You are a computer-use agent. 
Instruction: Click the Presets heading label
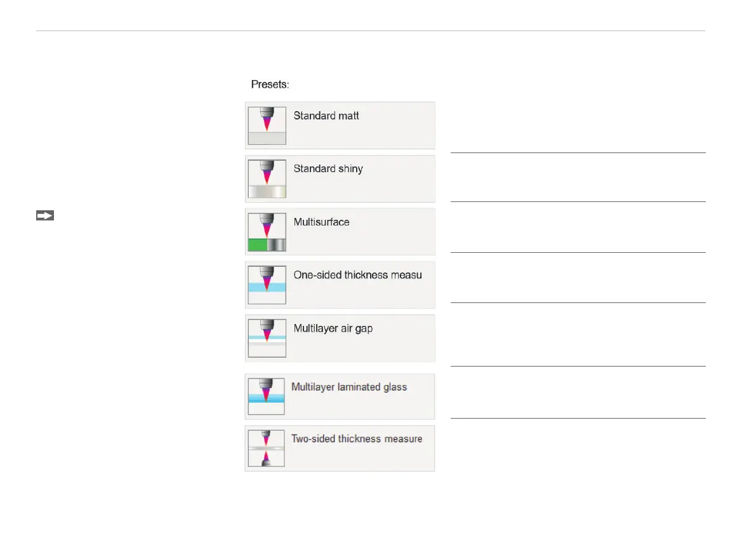270,84
